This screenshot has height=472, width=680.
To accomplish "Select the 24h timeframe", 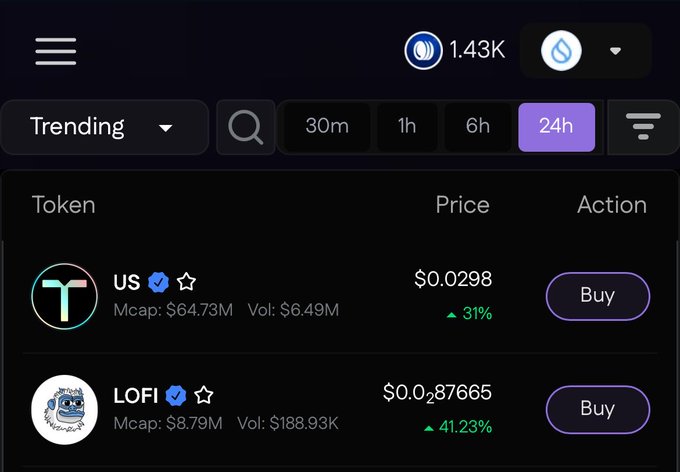I will pos(556,127).
